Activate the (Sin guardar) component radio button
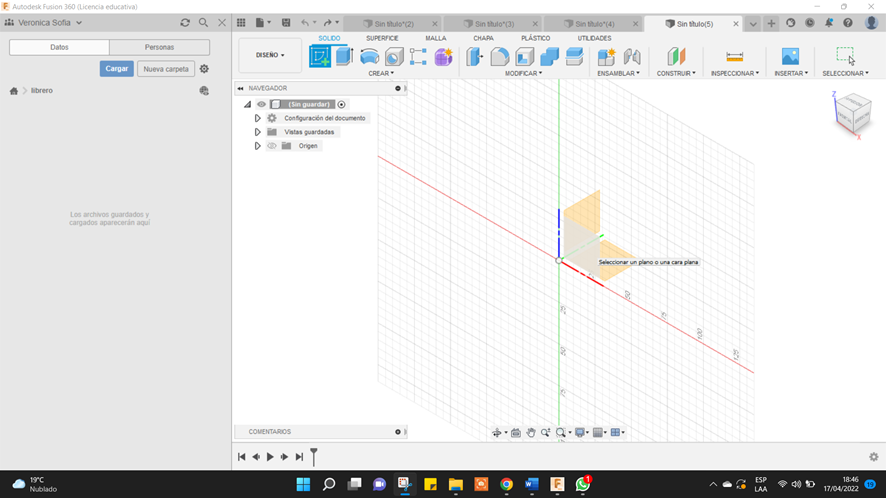The height and width of the screenshot is (498, 886). point(341,104)
